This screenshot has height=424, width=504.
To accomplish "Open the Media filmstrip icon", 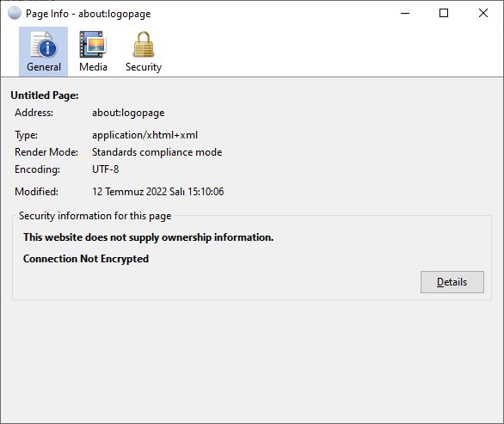I will 93,45.
